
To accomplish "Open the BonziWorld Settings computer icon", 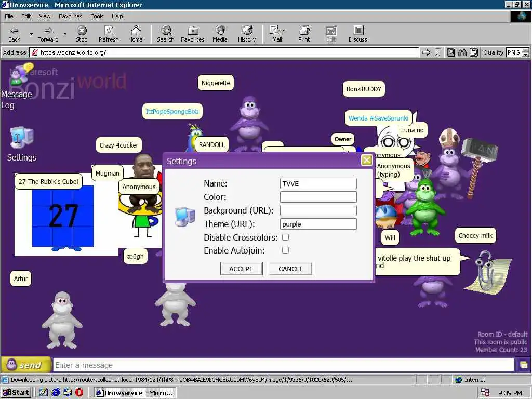I will [x=22, y=138].
